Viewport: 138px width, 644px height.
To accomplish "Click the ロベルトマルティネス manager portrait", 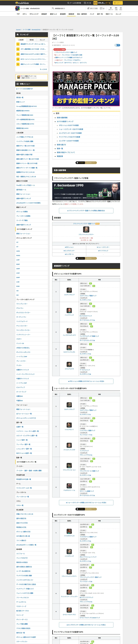I will pos(69,610).
